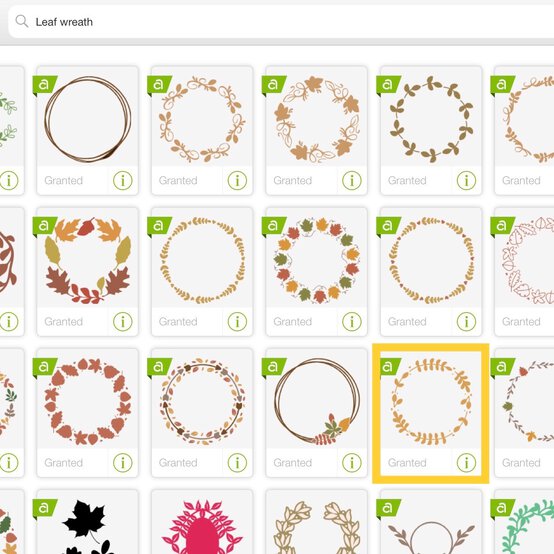Viewport: 554px width, 554px height.
Task: Open info for the highlighted fern wreath
Action: pyautogui.click(x=466, y=462)
